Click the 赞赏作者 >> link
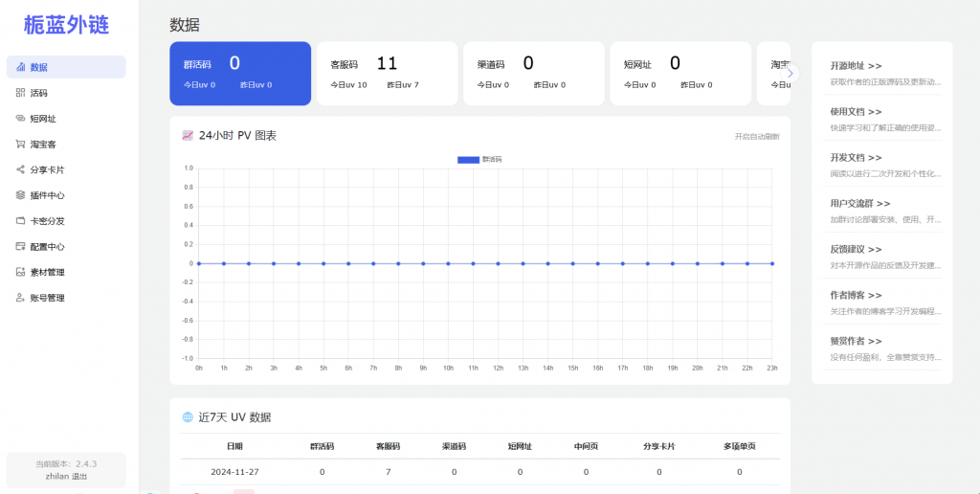980x494 pixels. [856, 341]
